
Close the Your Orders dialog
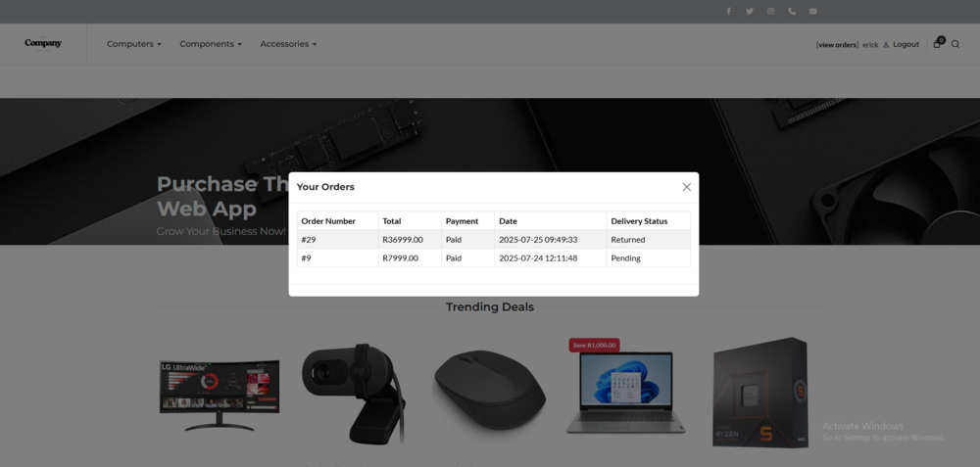(x=686, y=187)
